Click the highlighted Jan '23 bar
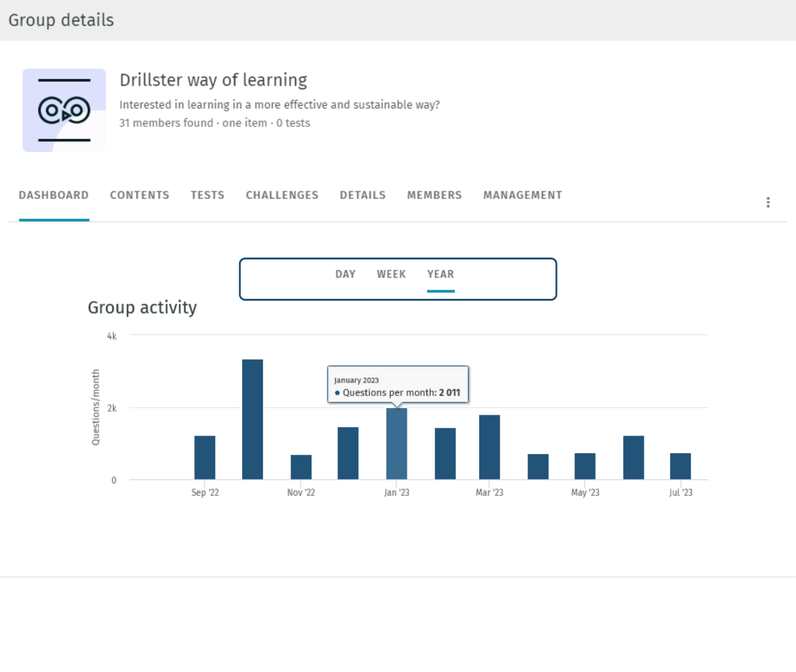Image resolution: width=796 pixels, height=672 pixels. click(x=397, y=444)
